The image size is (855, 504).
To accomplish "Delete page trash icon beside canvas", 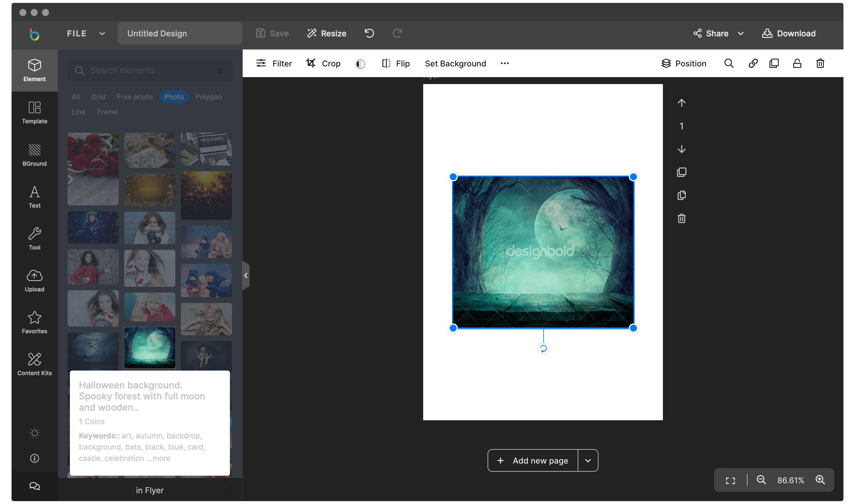I will (x=681, y=218).
